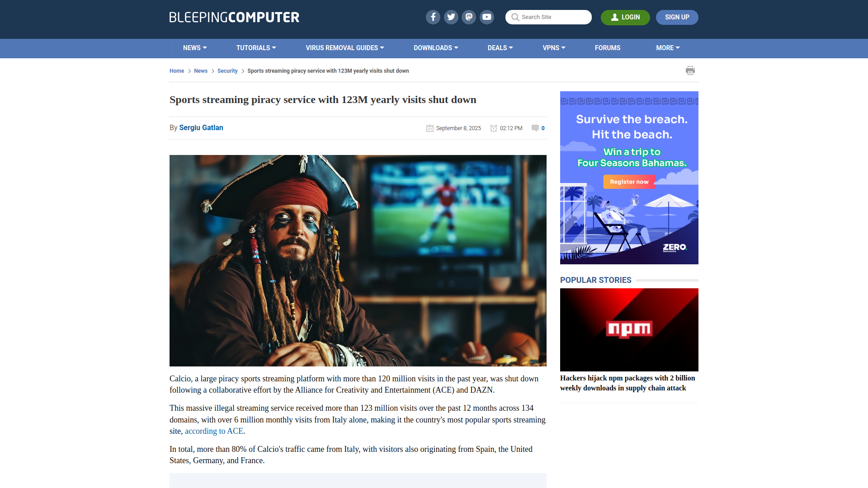Click the calendar icon beside date
The image size is (868, 488).
point(430,128)
